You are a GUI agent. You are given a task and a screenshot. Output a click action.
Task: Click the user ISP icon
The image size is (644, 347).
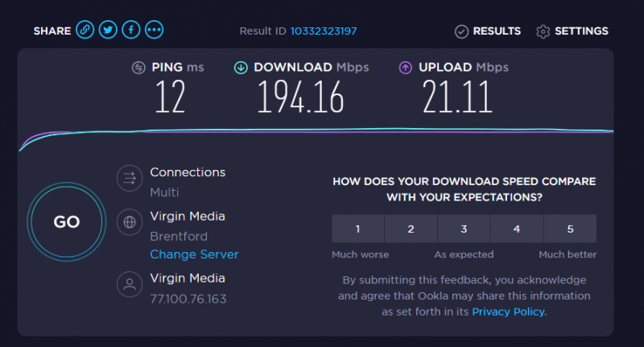point(129,284)
